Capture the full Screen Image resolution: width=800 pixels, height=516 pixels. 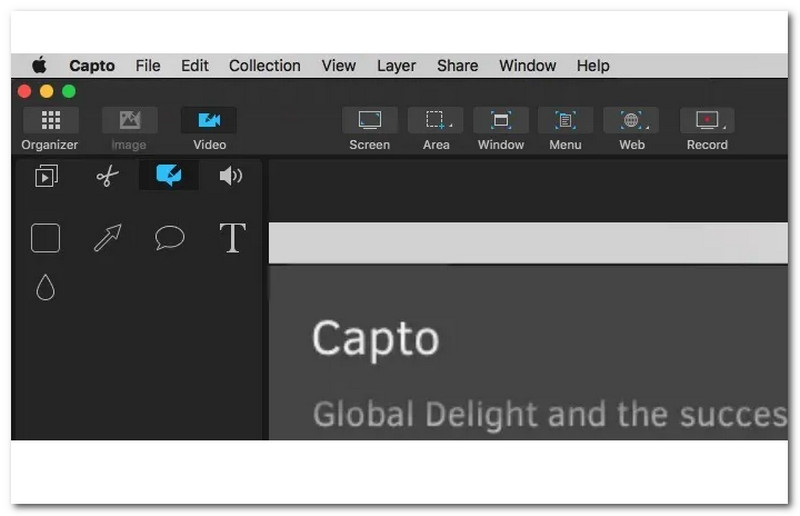[x=369, y=121]
